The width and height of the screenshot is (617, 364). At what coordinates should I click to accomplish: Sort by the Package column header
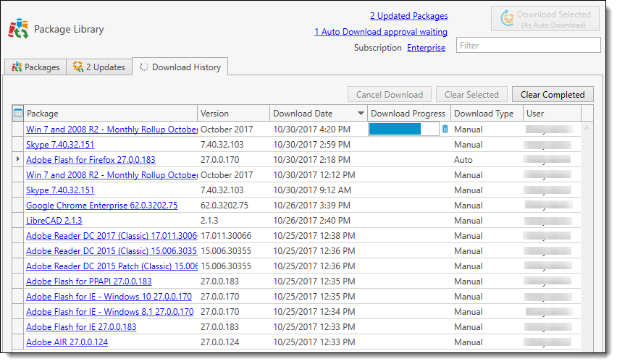109,114
